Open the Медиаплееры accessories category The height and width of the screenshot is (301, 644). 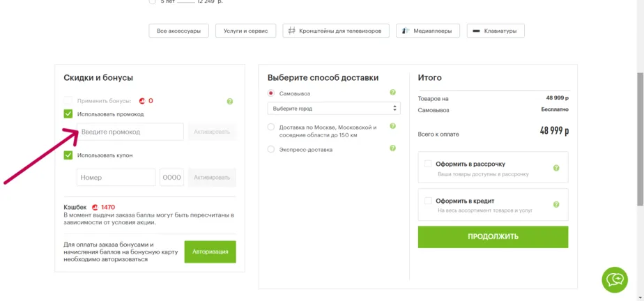click(x=427, y=31)
